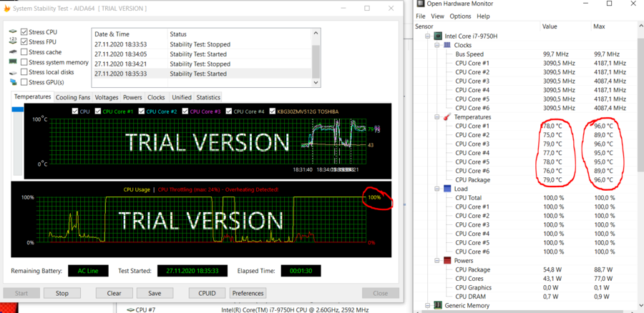
Task: Click the log list scroll up arrow
Action: click(x=316, y=33)
